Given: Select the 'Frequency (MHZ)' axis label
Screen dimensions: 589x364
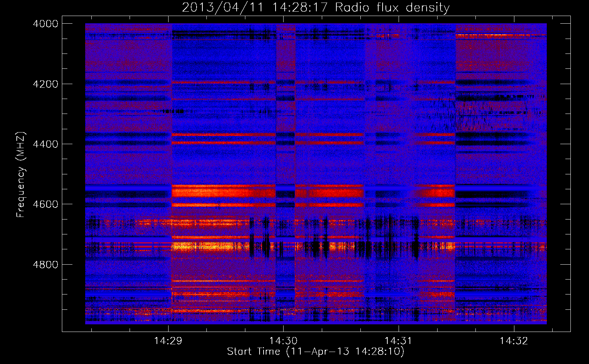Looking at the screenshot, I should coord(21,175).
